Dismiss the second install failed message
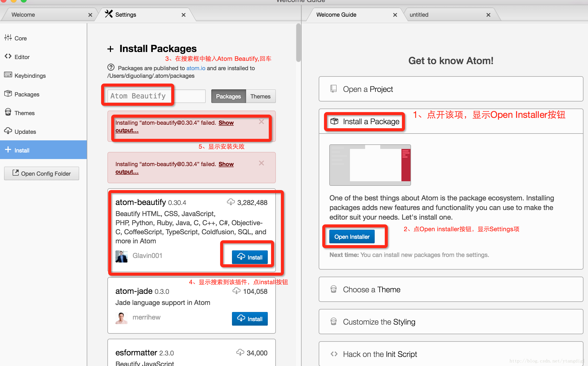The image size is (588, 366). pyautogui.click(x=261, y=163)
